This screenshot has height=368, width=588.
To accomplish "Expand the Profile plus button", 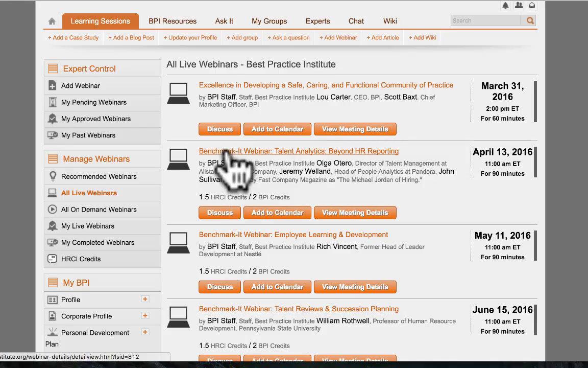I will click(145, 299).
